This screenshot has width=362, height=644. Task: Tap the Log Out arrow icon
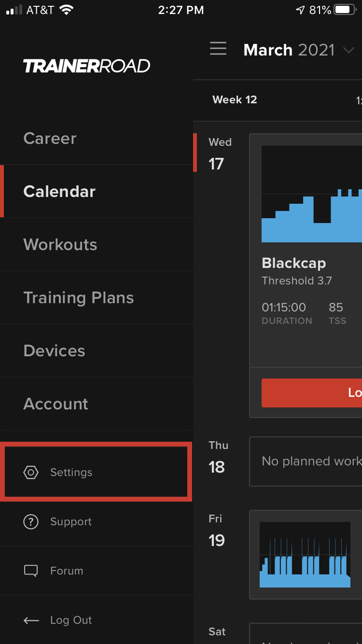31,620
